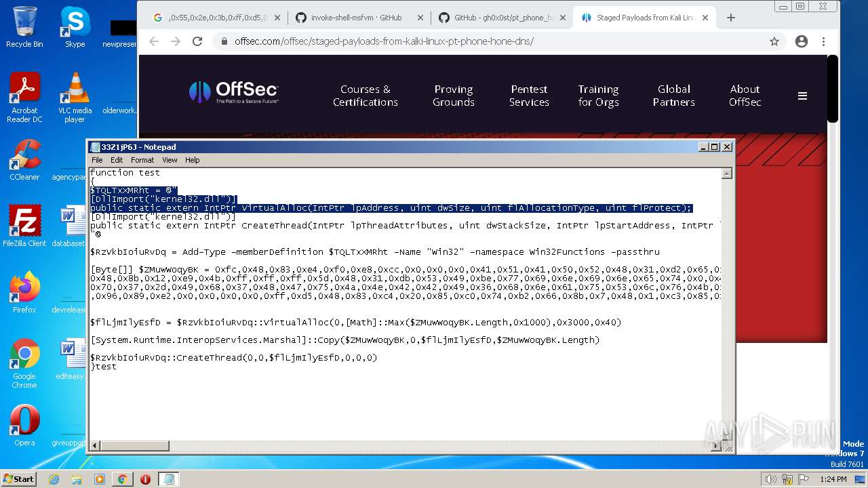This screenshot has width=868, height=488.
Task: Open Global Partners nav link
Action: [674, 96]
